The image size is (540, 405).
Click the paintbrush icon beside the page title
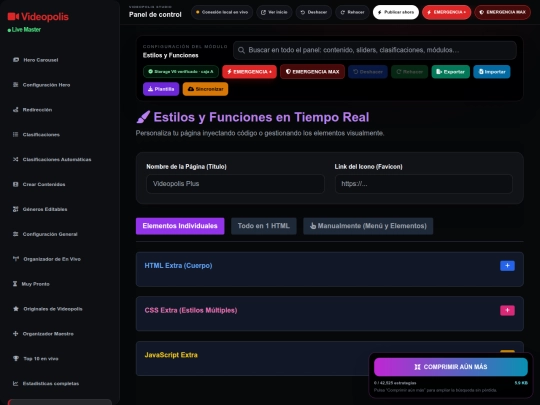(143, 117)
